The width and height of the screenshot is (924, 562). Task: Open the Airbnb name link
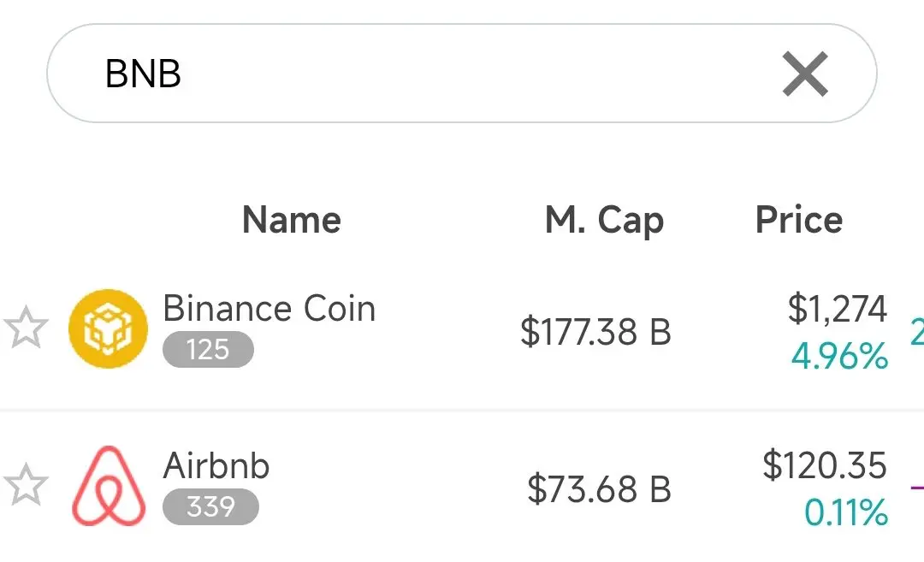point(216,466)
